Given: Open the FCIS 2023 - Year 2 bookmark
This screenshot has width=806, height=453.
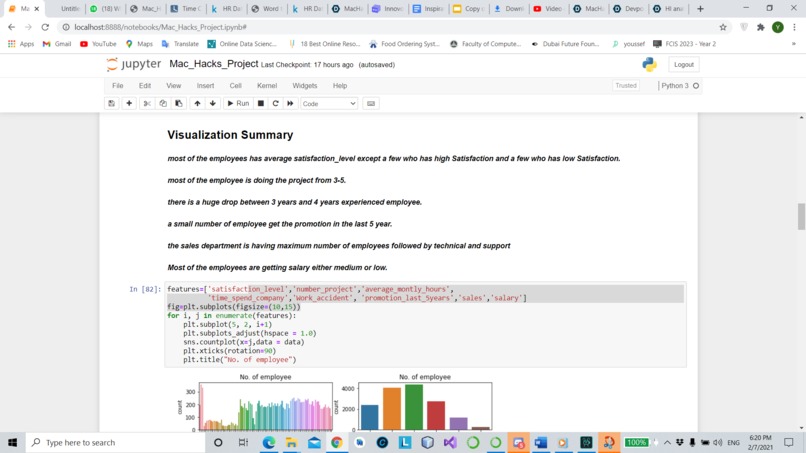Looking at the screenshot, I should [x=684, y=44].
